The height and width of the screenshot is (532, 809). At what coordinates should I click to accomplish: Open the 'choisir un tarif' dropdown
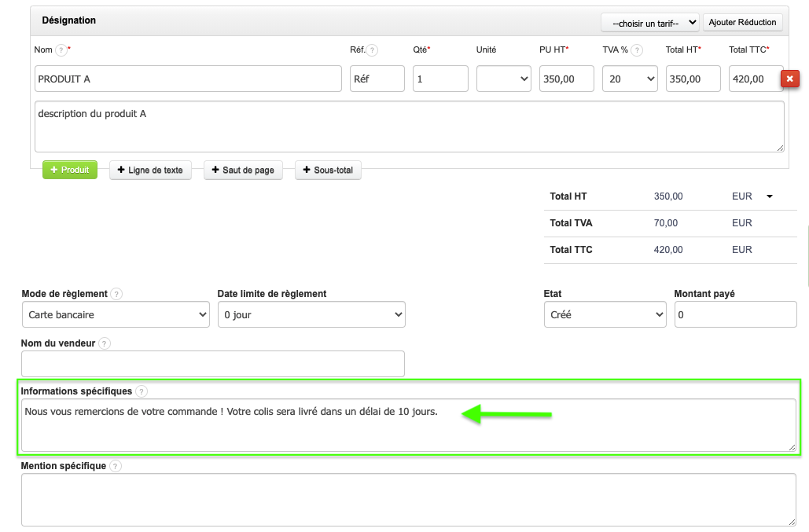pos(649,23)
